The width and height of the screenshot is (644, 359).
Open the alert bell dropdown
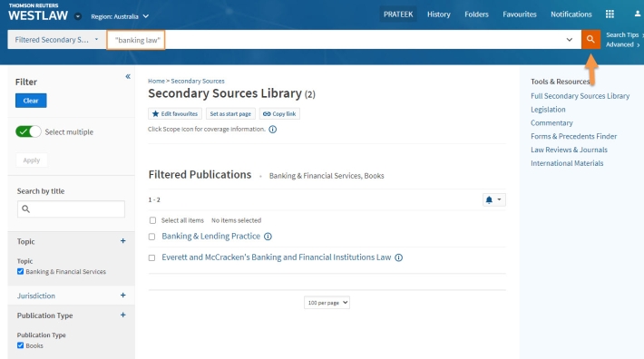pyautogui.click(x=493, y=199)
